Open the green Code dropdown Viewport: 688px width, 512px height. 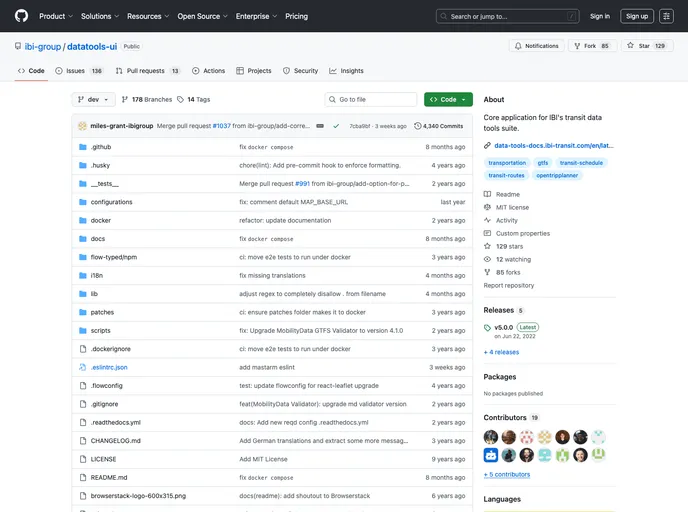coord(448,100)
